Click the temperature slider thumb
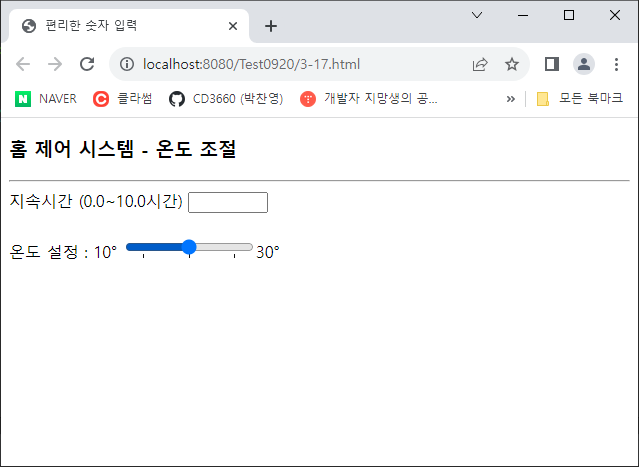The width and height of the screenshot is (639, 467). coord(189,247)
